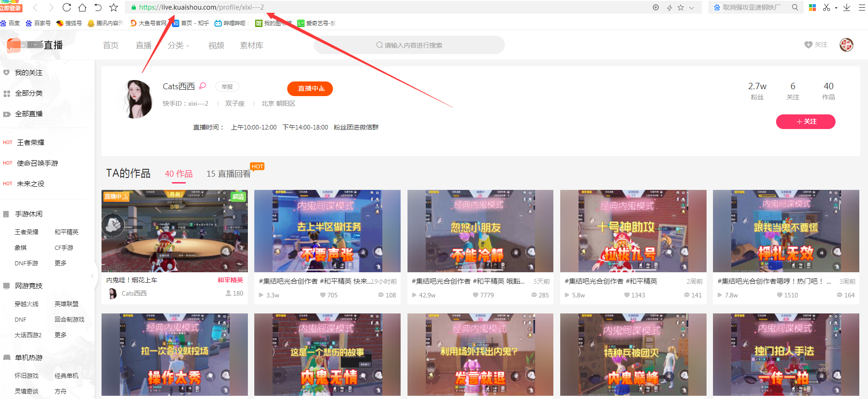
Task: Open the 视频 navigation tab
Action: 216,45
